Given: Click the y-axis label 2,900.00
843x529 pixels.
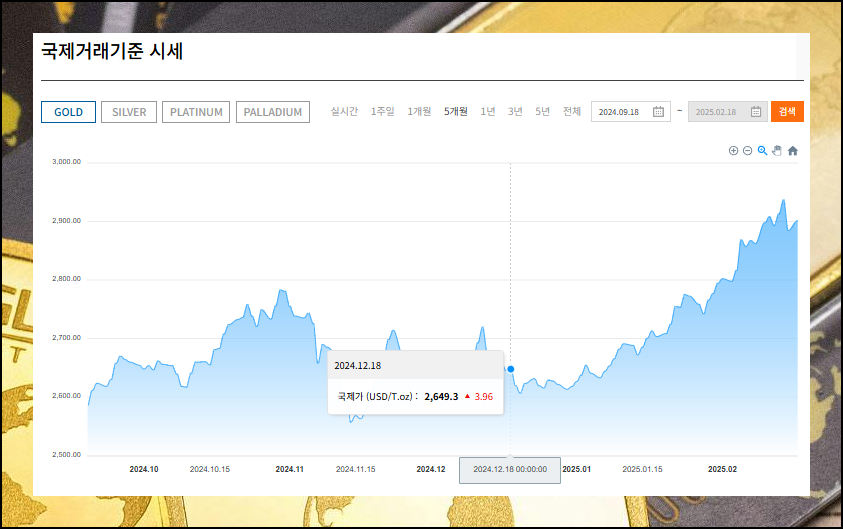Looking at the screenshot, I should [x=66, y=221].
